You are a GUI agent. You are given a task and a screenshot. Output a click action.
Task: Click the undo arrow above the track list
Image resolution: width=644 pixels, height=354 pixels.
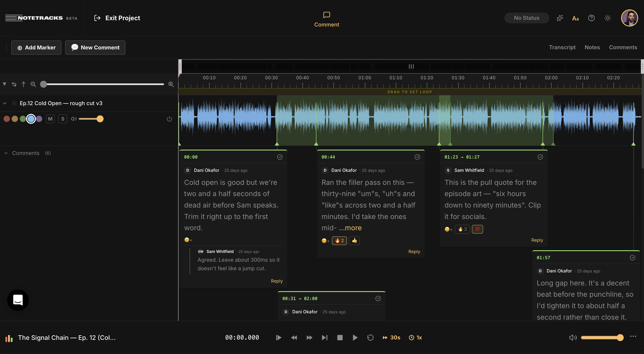pyautogui.click(x=14, y=84)
